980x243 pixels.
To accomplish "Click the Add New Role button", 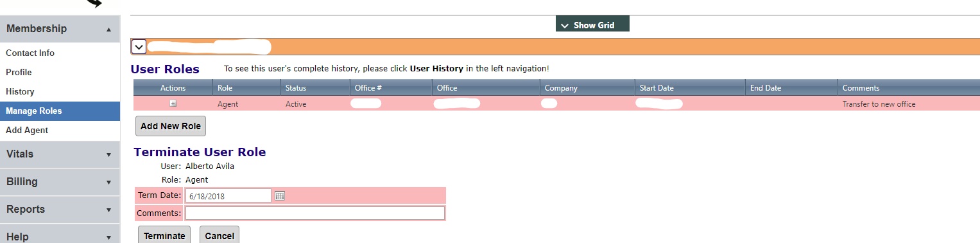I will [171, 126].
